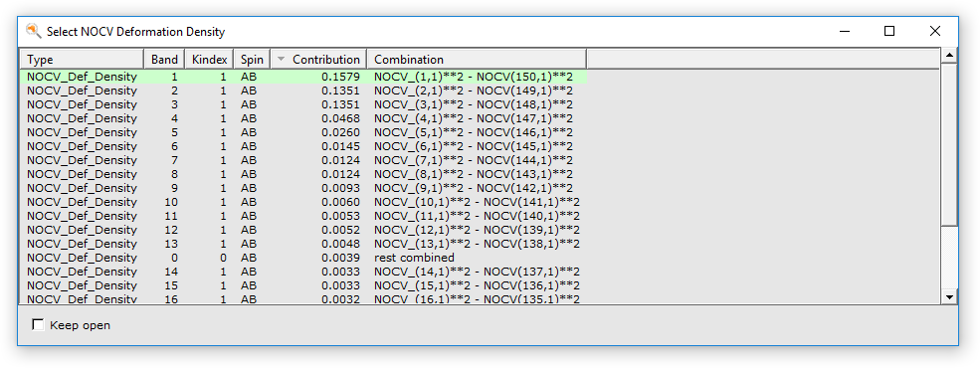The image size is (980, 368).
Task: Sort the table by the Band column header
Action: tap(164, 60)
